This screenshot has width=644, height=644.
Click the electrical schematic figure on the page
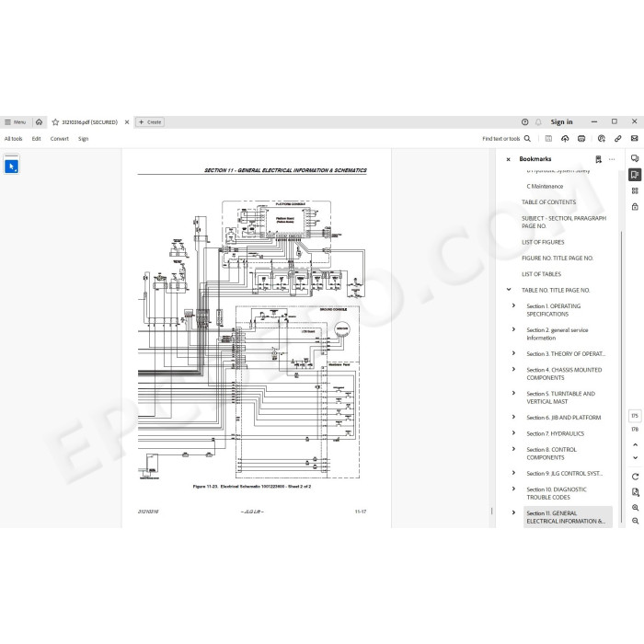[251, 339]
